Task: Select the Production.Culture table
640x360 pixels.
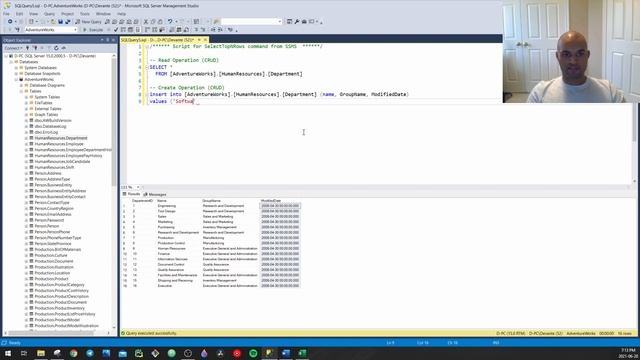Action: click(x=51, y=255)
